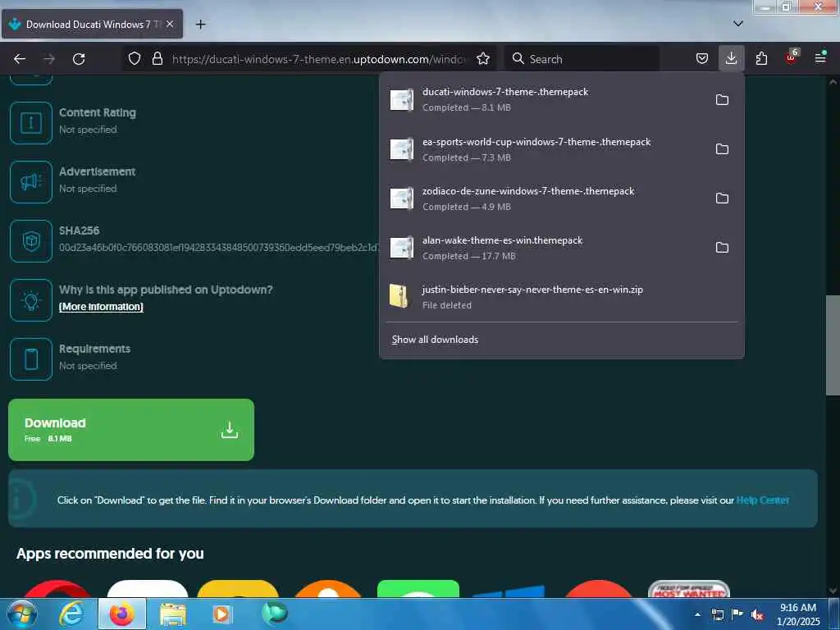Bookmark this page with the star icon

pyautogui.click(x=483, y=58)
